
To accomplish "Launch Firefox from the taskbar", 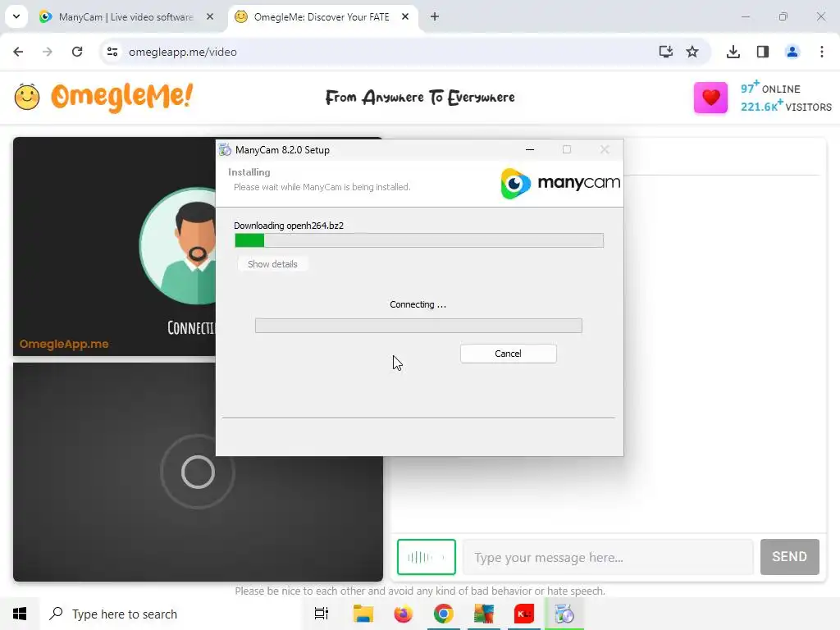I will pyautogui.click(x=404, y=614).
